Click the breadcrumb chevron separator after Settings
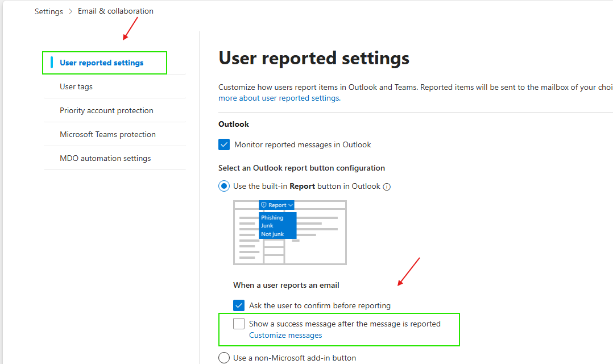 point(71,11)
